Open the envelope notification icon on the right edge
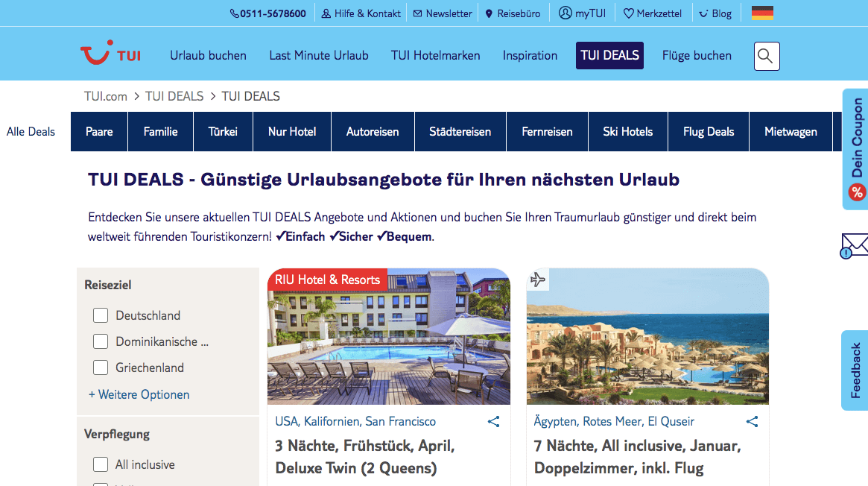This screenshot has width=868, height=486. [854, 246]
